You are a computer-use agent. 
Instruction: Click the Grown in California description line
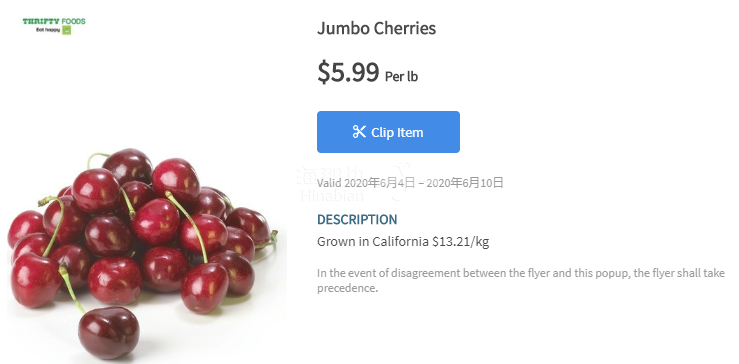[403, 242]
